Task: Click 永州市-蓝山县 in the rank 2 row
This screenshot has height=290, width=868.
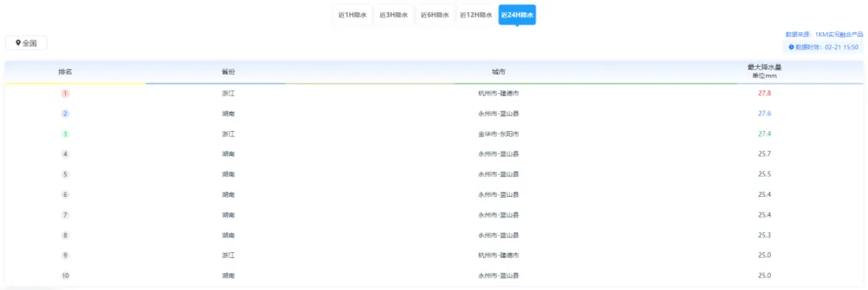Action: [498, 113]
